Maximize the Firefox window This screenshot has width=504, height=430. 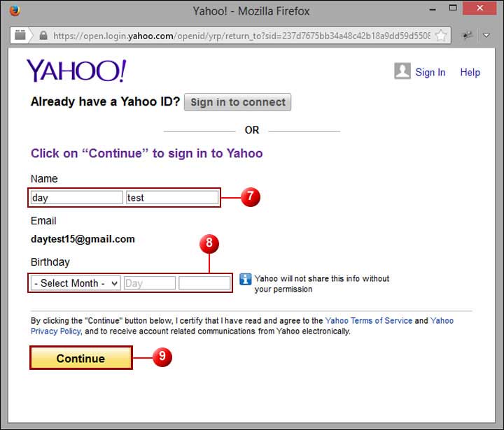pos(453,8)
